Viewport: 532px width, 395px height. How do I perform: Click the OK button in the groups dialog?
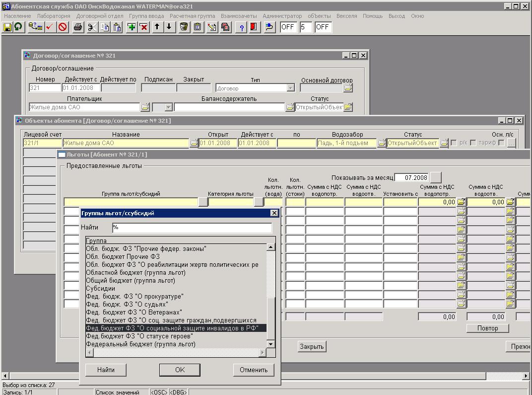pyautogui.click(x=180, y=370)
